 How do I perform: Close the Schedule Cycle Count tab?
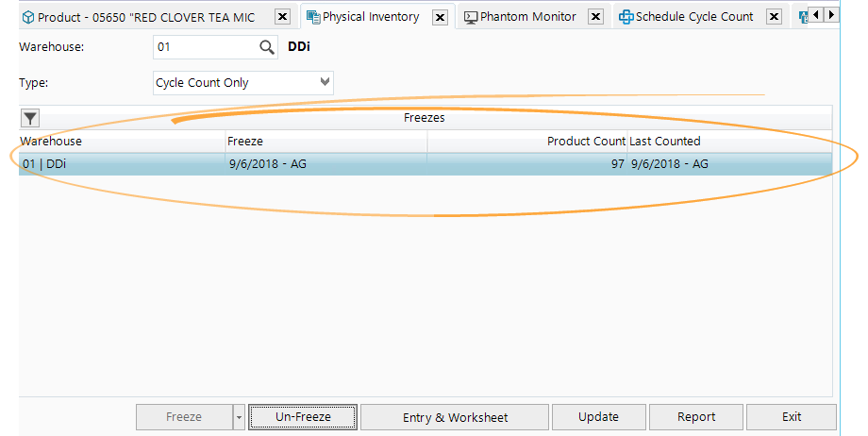coord(774,17)
